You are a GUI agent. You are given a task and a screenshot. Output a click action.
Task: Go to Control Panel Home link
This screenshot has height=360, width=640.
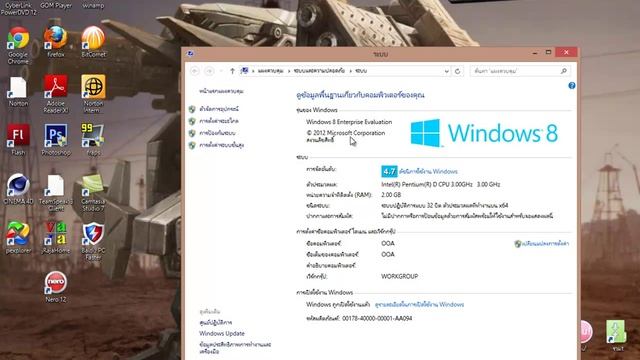221,91
